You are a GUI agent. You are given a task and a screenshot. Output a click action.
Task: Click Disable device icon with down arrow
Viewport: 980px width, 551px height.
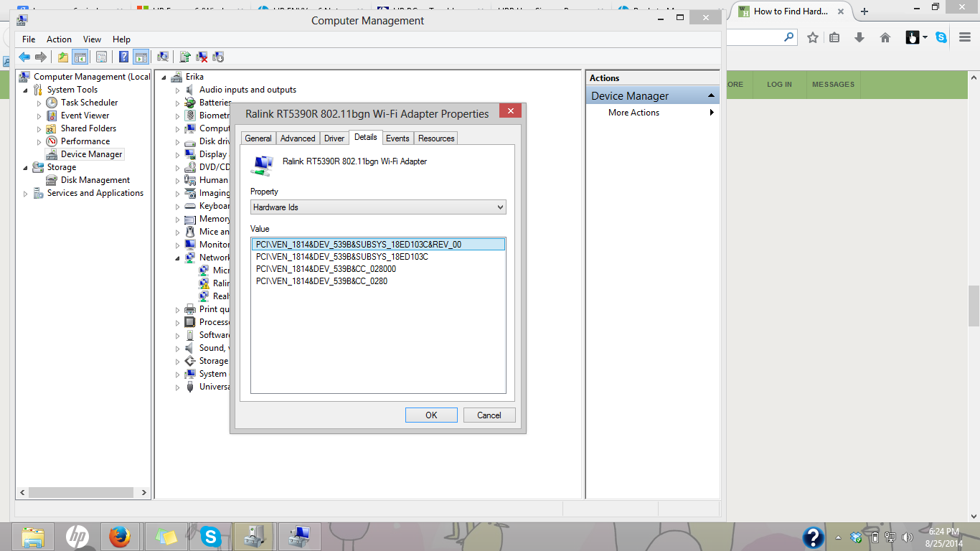click(x=218, y=57)
